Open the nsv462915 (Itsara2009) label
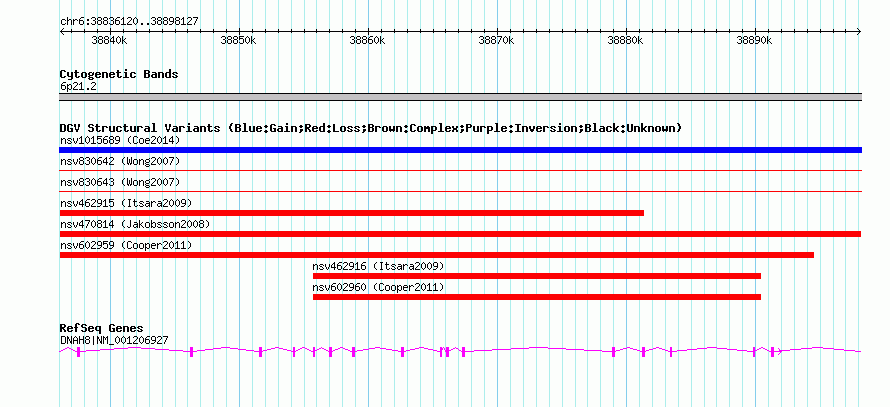 126,203
